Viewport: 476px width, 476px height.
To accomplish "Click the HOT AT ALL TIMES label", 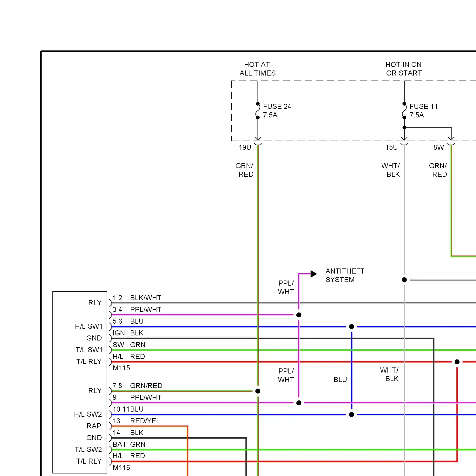I will [x=257, y=69].
